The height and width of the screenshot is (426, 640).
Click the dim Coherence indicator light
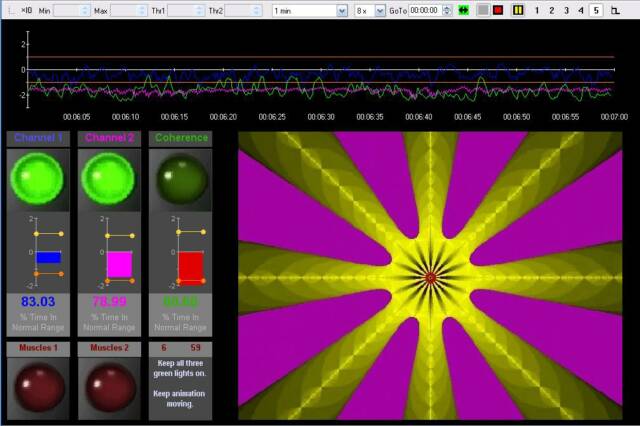(x=182, y=180)
